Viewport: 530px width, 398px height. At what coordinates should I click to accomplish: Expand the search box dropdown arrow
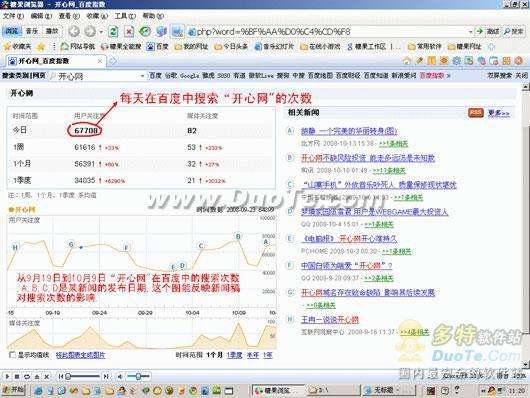[x=142, y=76]
